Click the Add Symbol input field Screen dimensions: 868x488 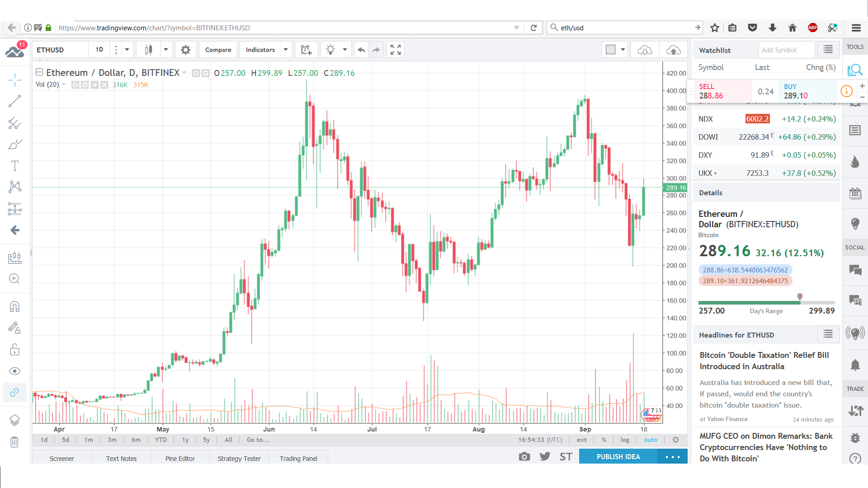pos(787,50)
